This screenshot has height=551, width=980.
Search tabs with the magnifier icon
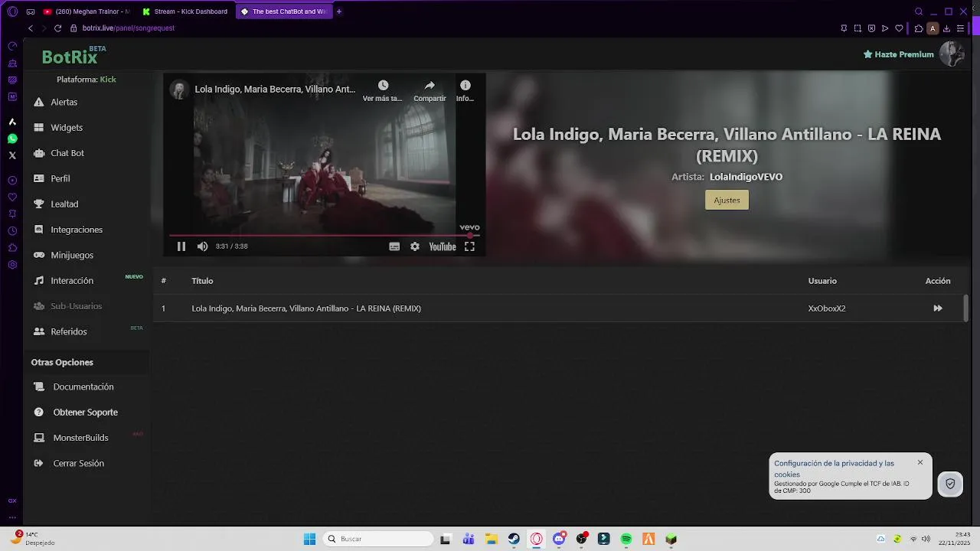[x=919, y=11]
